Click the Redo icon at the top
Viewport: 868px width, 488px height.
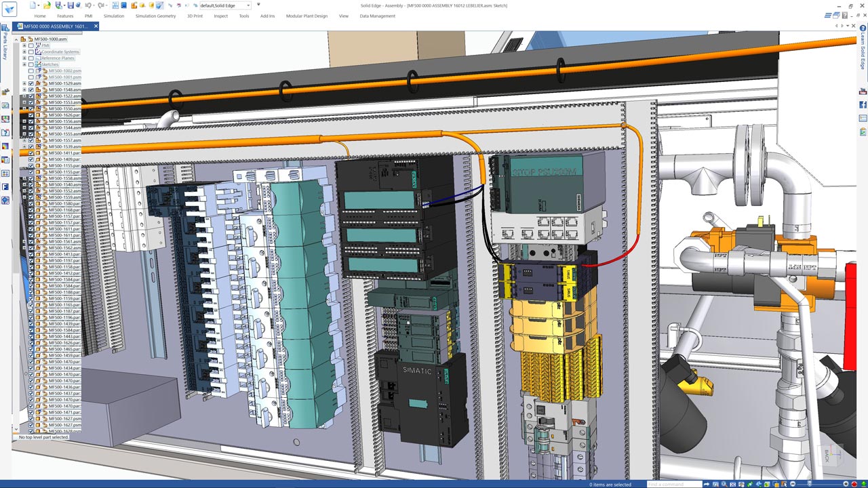click(x=100, y=6)
